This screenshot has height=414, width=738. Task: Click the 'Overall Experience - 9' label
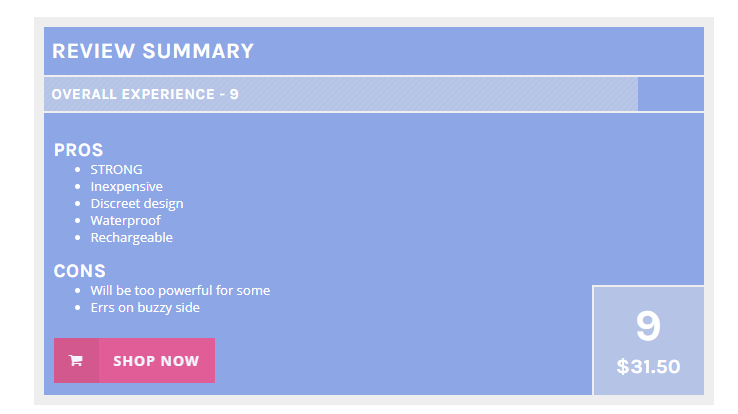point(145,94)
